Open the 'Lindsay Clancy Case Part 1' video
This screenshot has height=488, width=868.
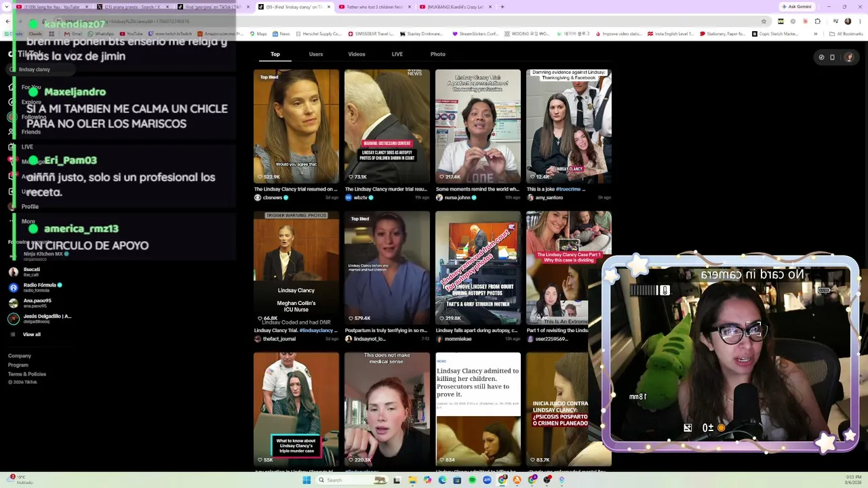pyautogui.click(x=569, y=268)
